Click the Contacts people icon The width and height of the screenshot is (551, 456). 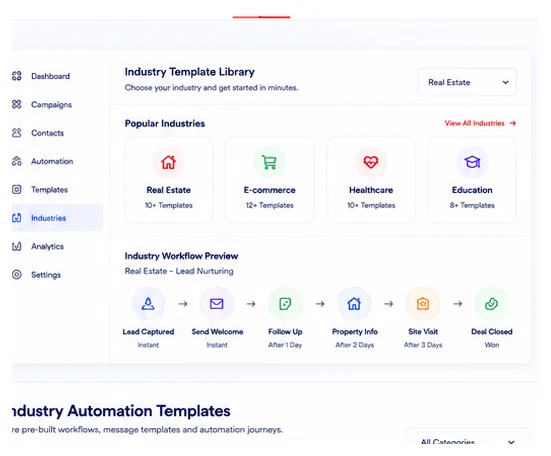17,133
